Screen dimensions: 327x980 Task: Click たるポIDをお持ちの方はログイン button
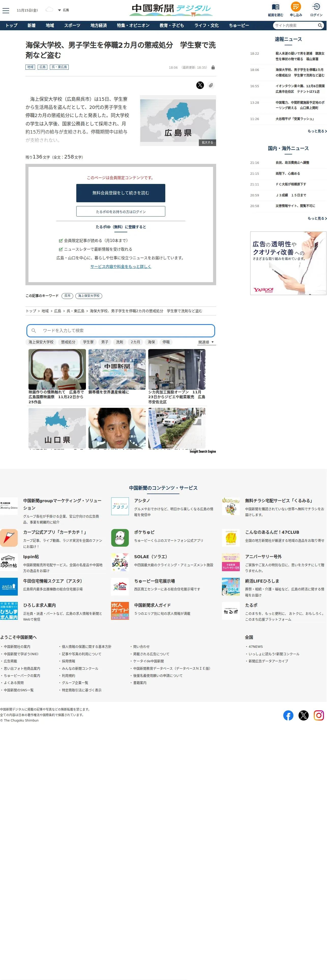(x=121, y=211)
